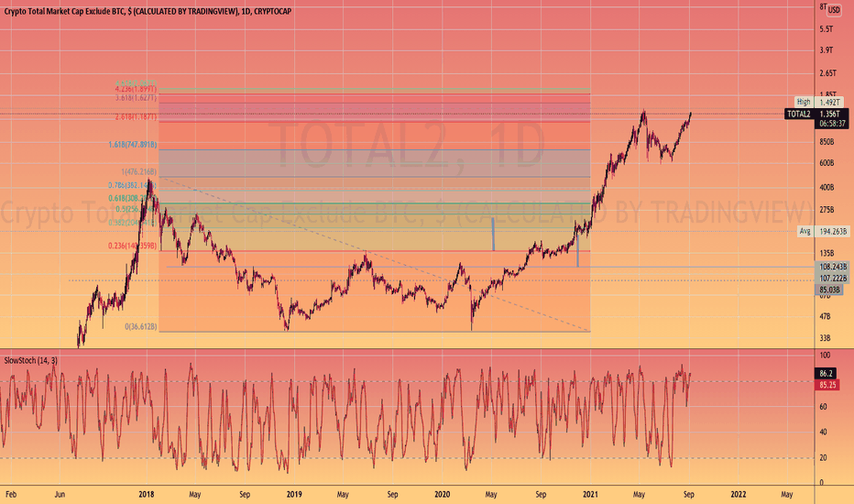Select the 1(476.216B) Fibonacci level label
The width and height of the screenshot is (854, 504).
(139, 172)
